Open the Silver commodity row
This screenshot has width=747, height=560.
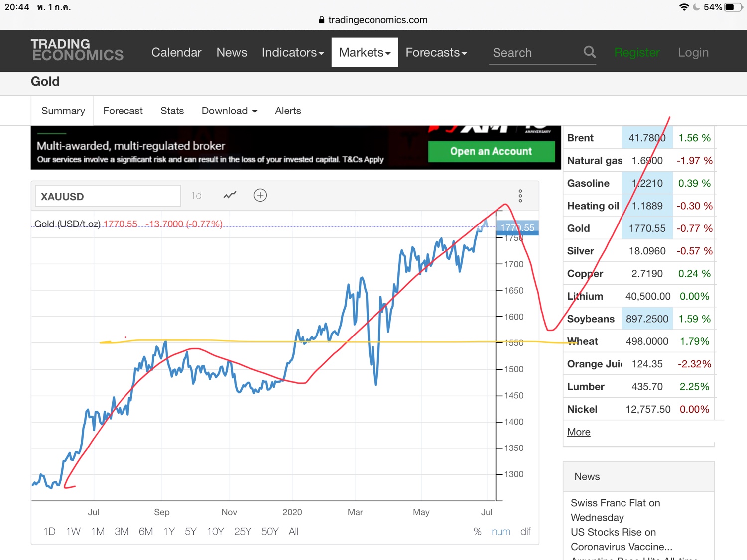point(639,251)
